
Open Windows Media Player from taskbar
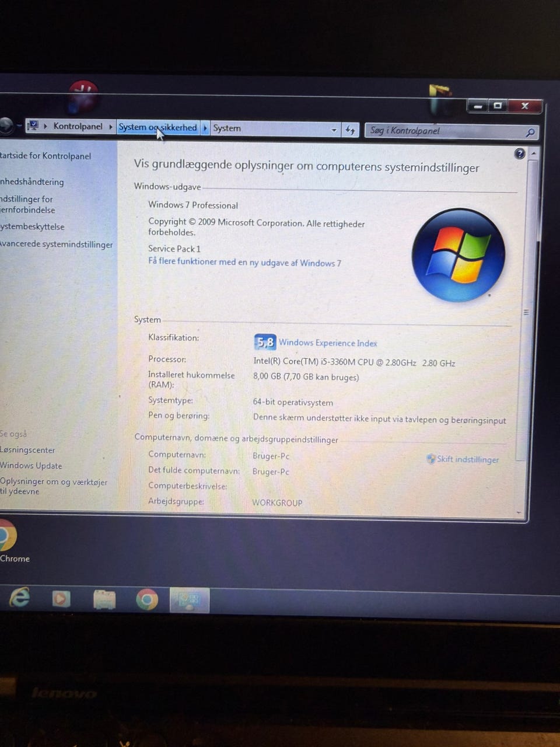61,599
